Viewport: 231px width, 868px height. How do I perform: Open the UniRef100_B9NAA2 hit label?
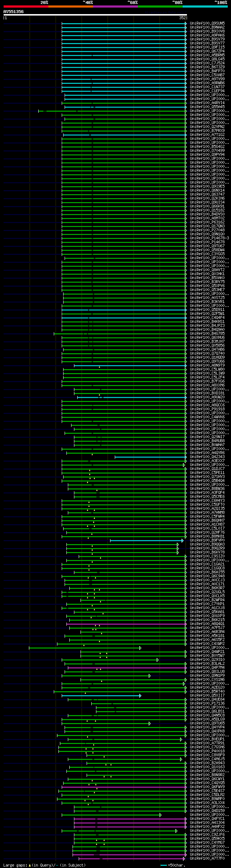[207, 27]
